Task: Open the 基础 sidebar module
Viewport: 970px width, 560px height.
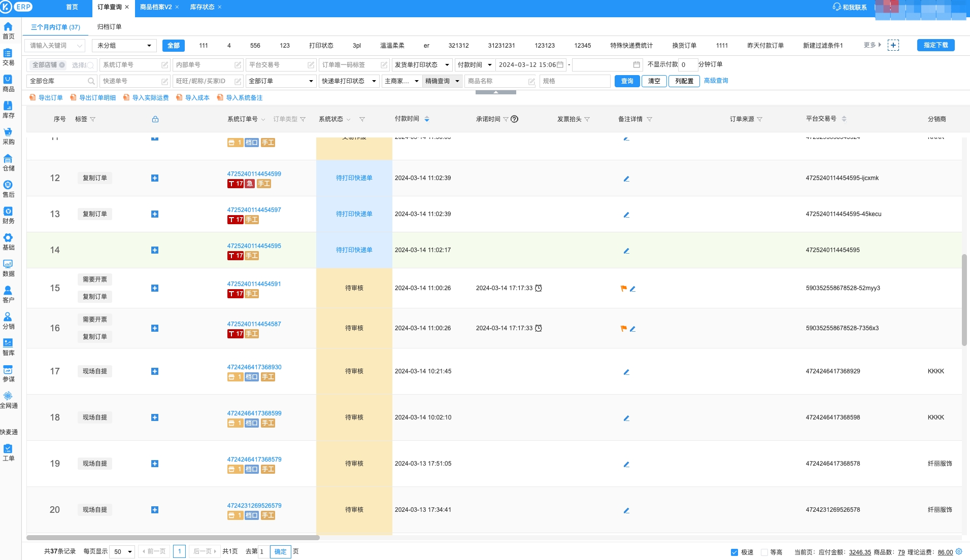Action: [8, 242]
